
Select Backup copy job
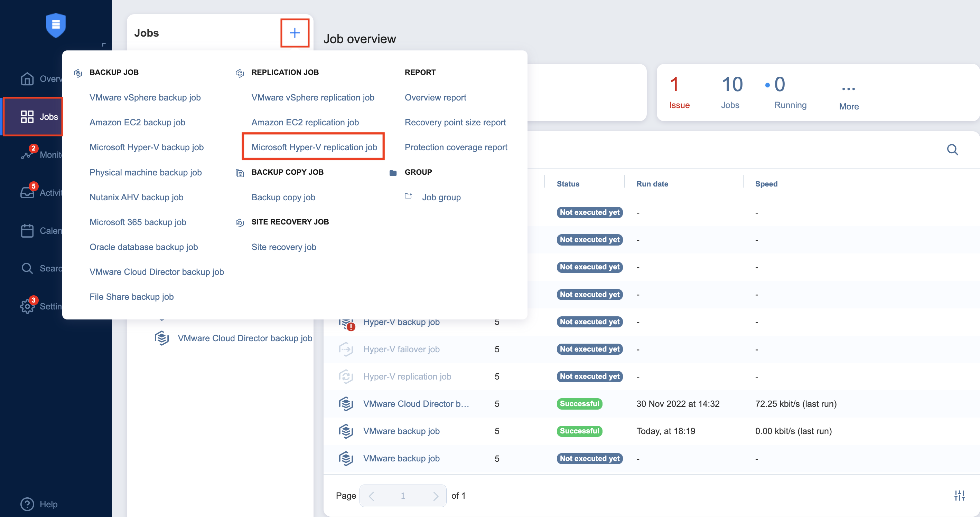(283, 197)
